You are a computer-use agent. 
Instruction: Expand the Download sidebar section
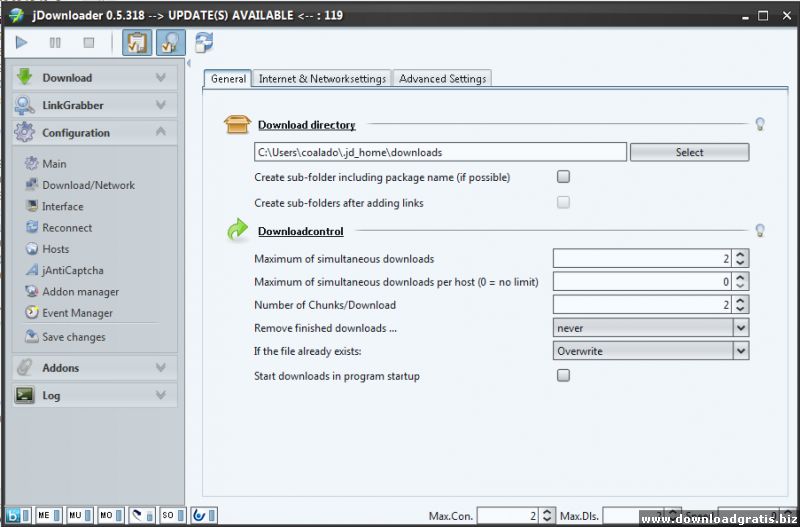[x=161, y=78]
